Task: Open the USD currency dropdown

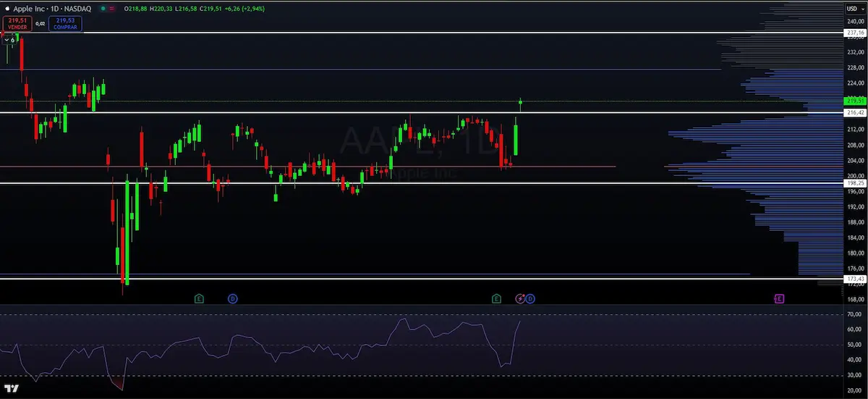Action: pos(854,9)
